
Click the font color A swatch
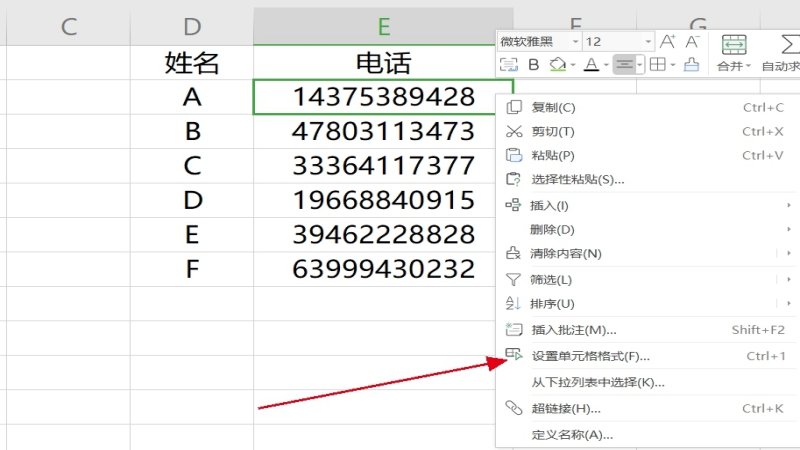coord(590,65)
